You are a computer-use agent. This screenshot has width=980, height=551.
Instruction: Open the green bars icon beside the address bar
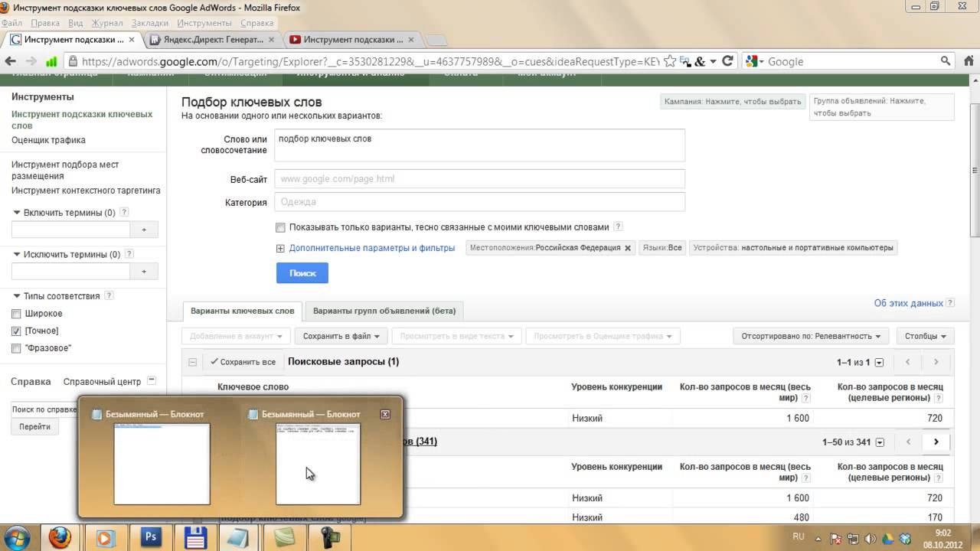51,61
